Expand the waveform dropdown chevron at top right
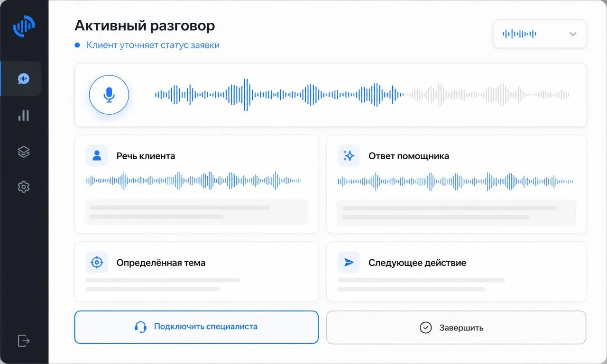 pyautogui.click(x=573, y=34)
